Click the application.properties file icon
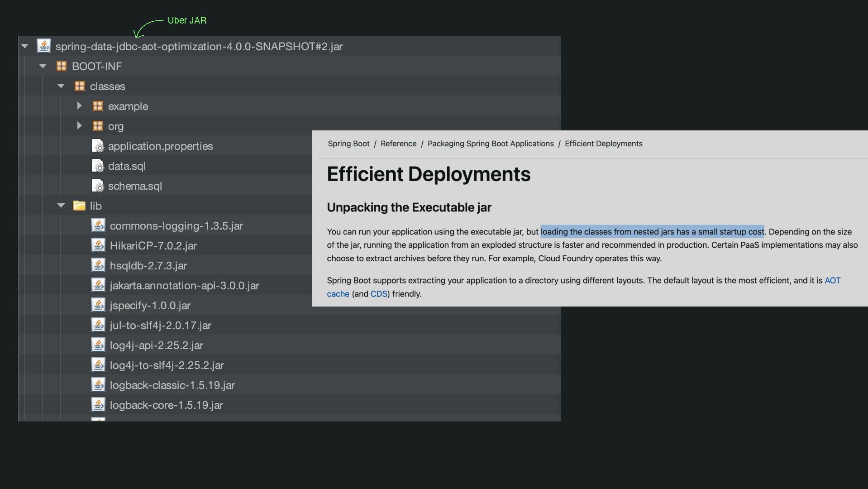 coord(98,146)
